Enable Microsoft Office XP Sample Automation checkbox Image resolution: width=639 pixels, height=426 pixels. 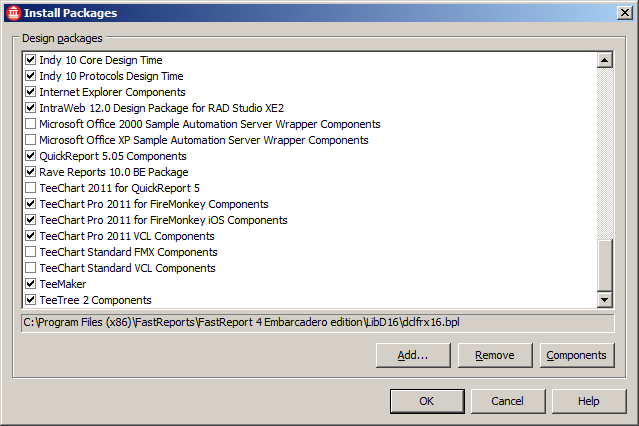click(x=31, y=140)
